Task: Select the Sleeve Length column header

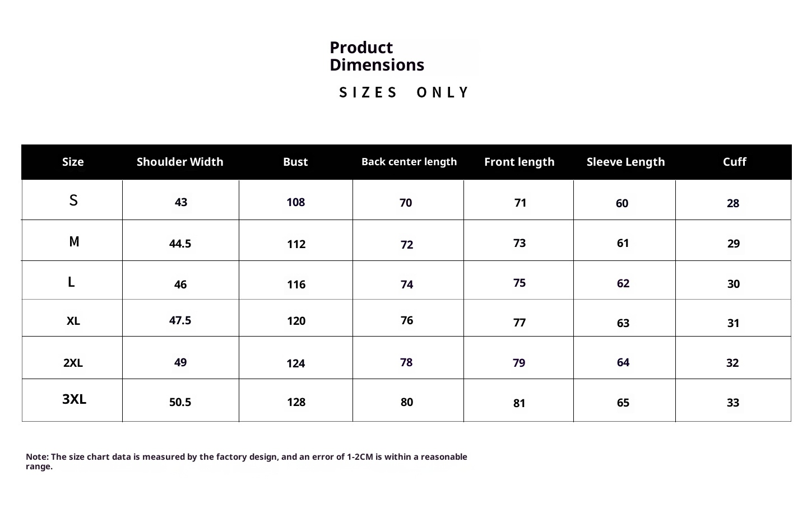Action: [625, 162]
